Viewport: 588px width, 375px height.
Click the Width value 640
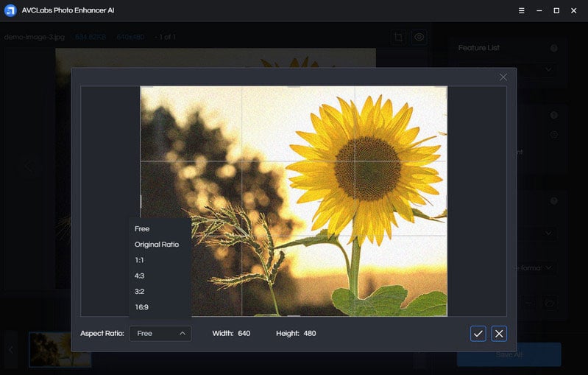pyautogui.click(x=244, y=333)
